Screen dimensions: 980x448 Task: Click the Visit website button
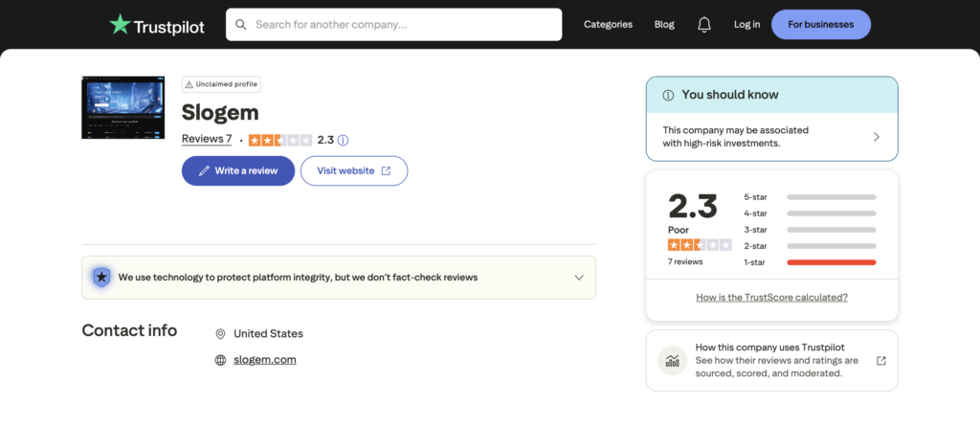(x=354, y=170)
